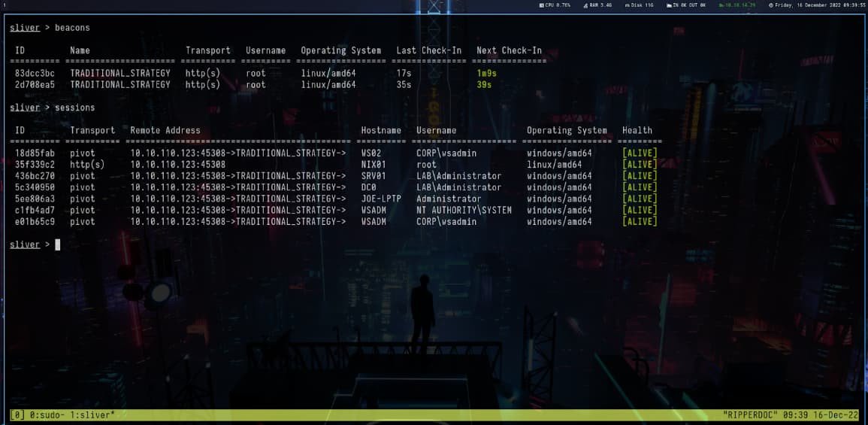868x425 pixels.
Task: Click the '1m9s' next check-in value
Action: coord(486,73)
